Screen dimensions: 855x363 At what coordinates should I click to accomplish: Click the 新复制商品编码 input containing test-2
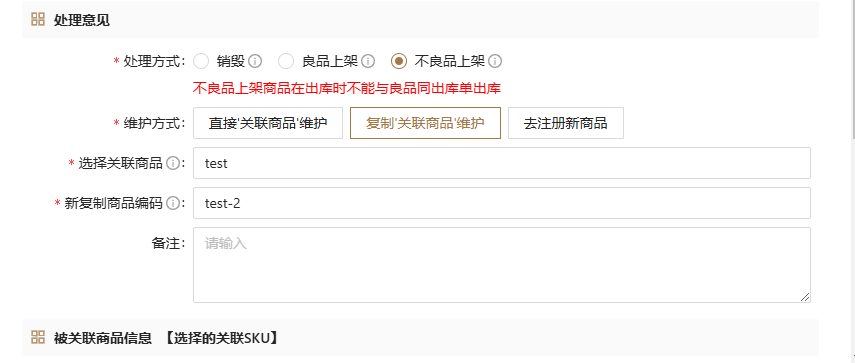(x=502, y=203)
